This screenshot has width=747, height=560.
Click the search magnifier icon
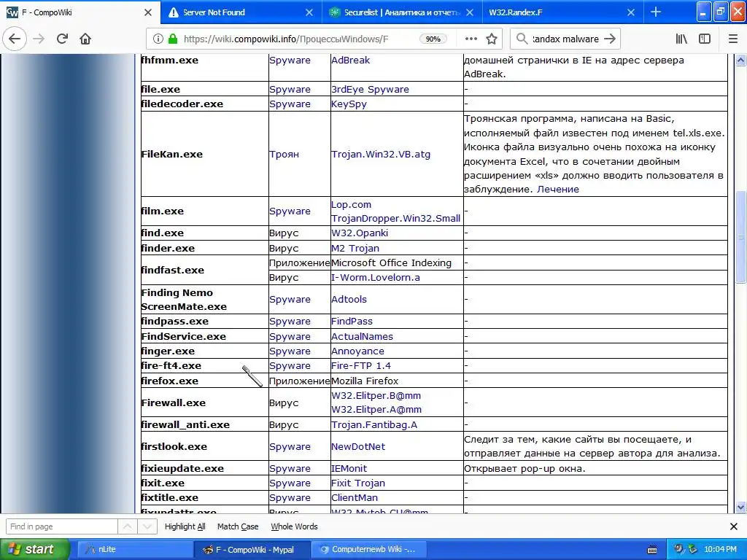click(522, 39)
